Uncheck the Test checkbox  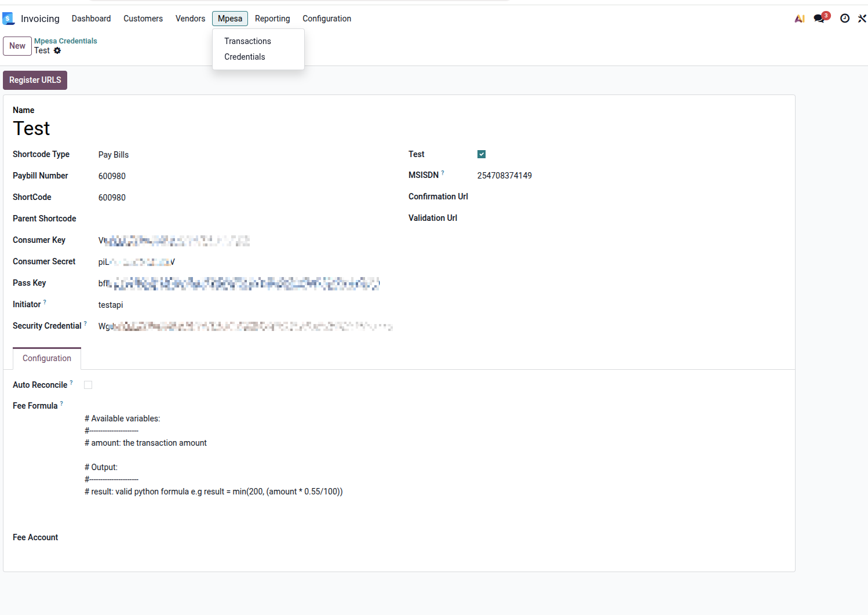482,154
